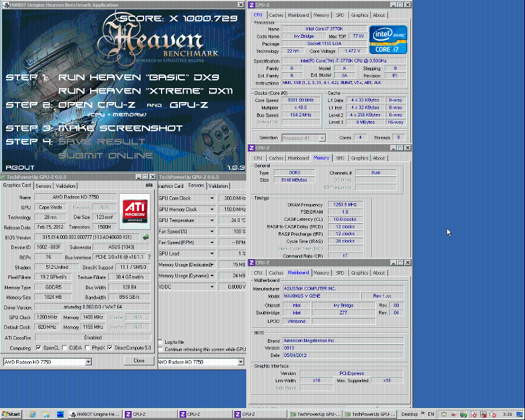Click the first CPU-Z taskbar button
This screenshot has height=420, width=525.
coord(150,415)
